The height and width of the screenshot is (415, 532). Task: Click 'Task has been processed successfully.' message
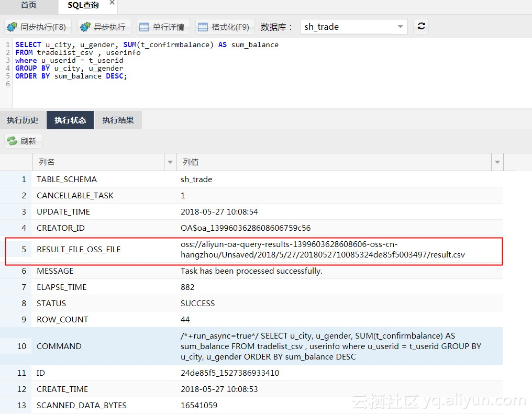pos(251,271)
